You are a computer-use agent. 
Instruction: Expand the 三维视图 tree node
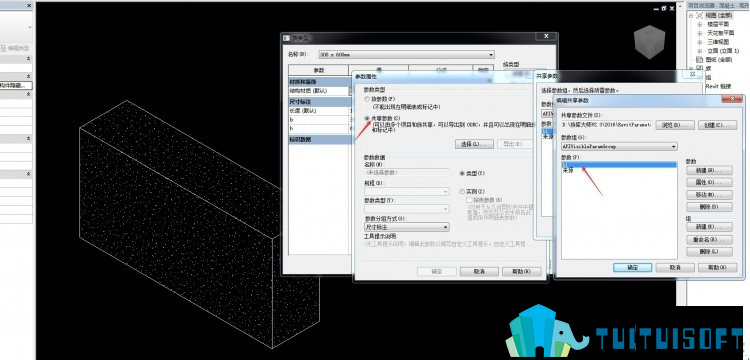[699, 42]
